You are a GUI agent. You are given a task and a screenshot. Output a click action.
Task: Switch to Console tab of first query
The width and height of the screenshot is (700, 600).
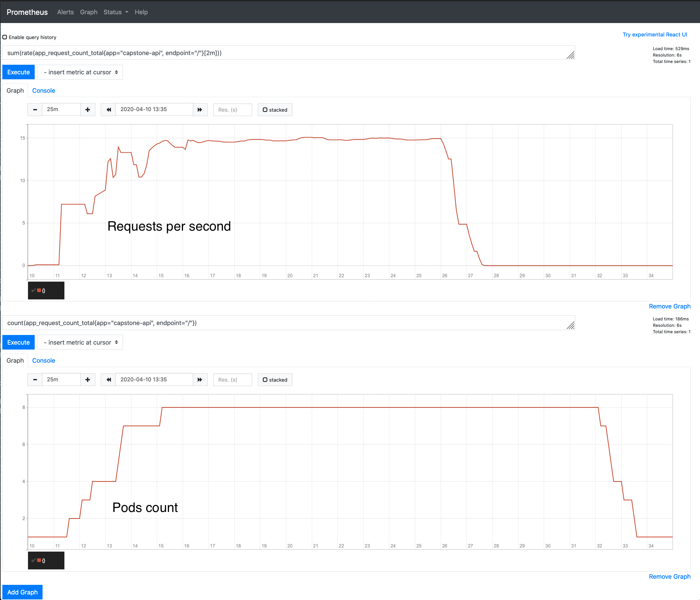[44, 91]
